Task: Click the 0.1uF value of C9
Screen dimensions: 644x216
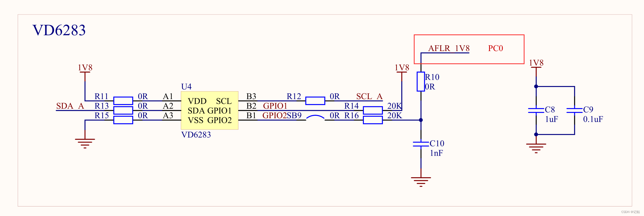Action: [x=593, y=119]
